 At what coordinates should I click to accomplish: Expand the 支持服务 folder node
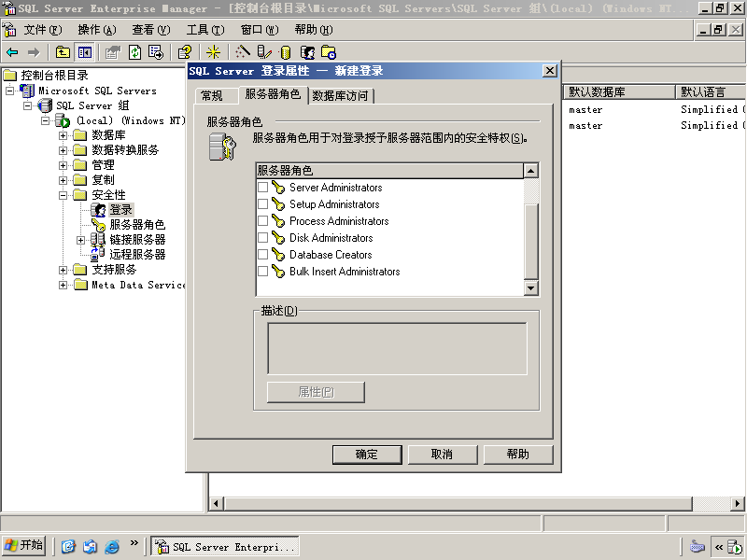point(63,270)
